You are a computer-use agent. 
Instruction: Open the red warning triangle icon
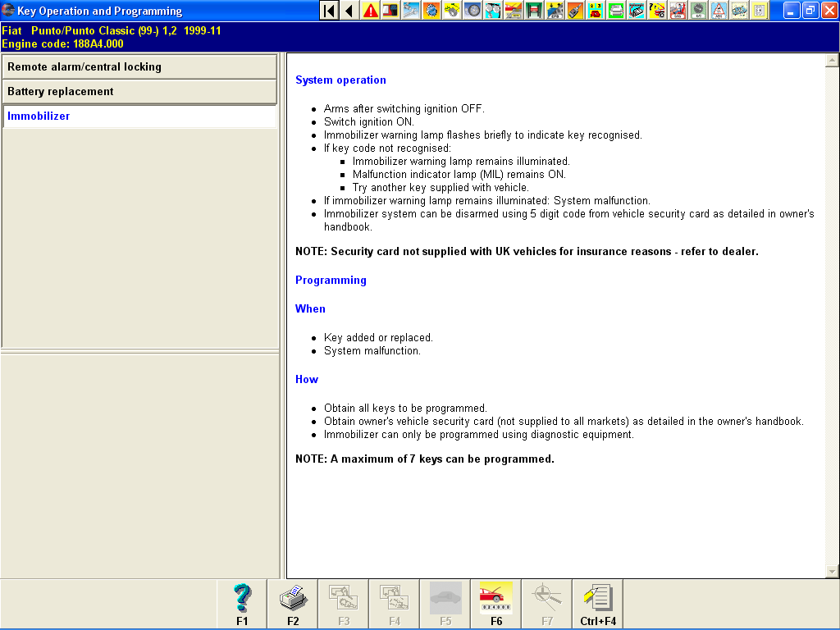370,10
